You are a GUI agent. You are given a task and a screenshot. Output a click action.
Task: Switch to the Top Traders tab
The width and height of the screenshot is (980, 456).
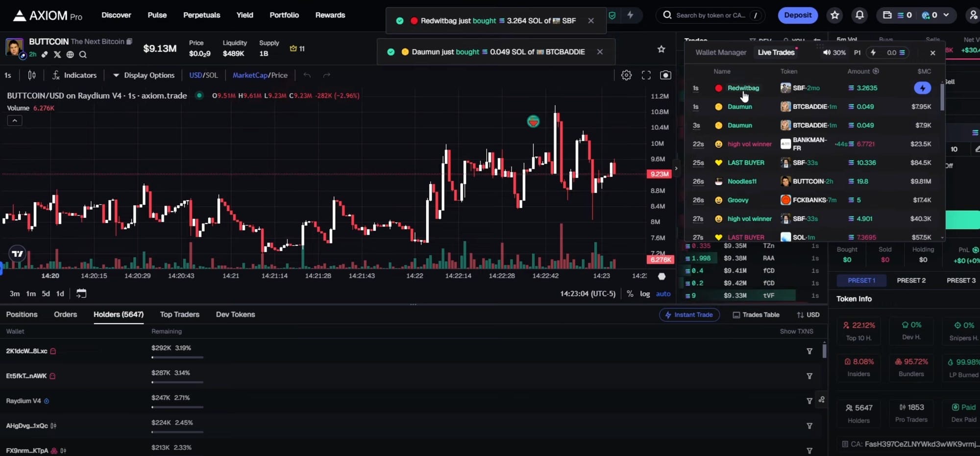tap(179, 314)
